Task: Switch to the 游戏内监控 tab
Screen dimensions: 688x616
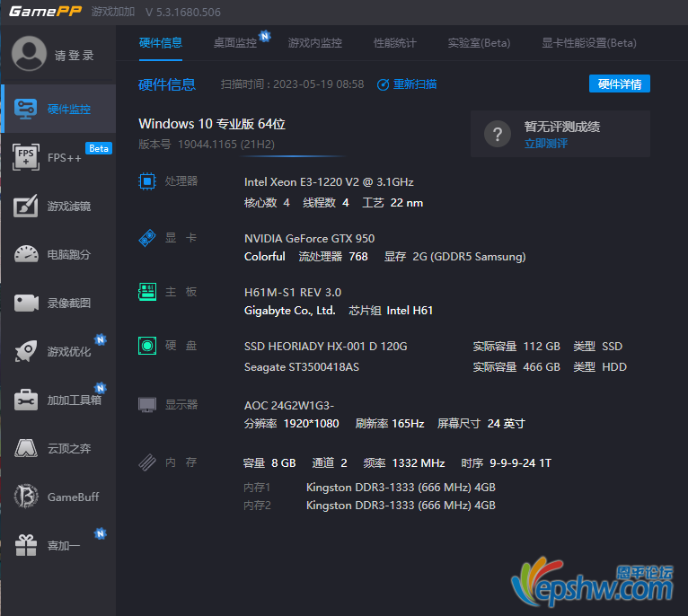Action: 315,43
